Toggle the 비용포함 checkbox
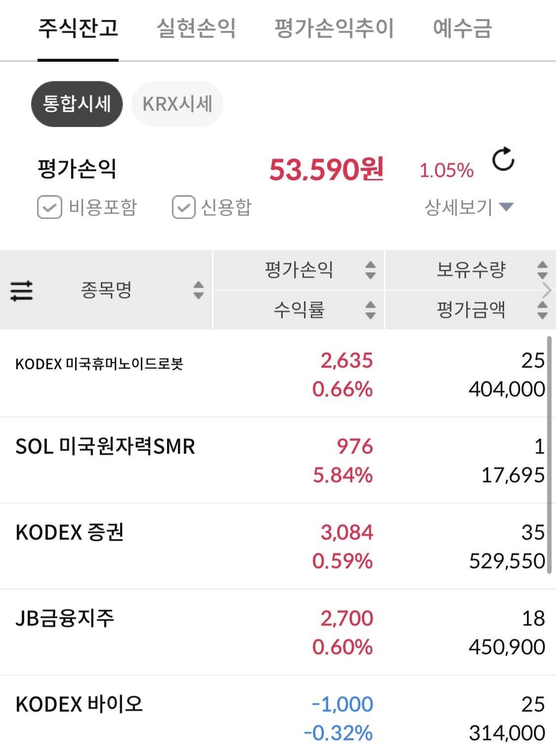This screenshot has height=756, width=556. point(49,207)
